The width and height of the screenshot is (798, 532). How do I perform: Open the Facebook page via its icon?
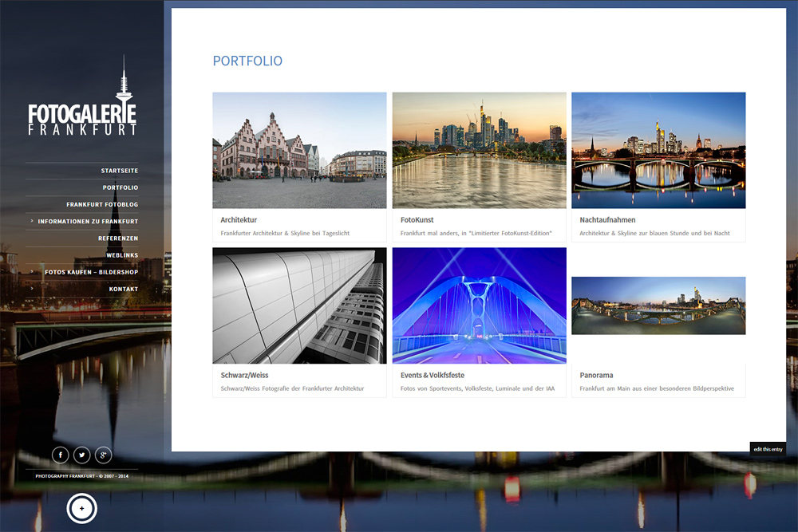pyautogui.click(x=61, y=455)
